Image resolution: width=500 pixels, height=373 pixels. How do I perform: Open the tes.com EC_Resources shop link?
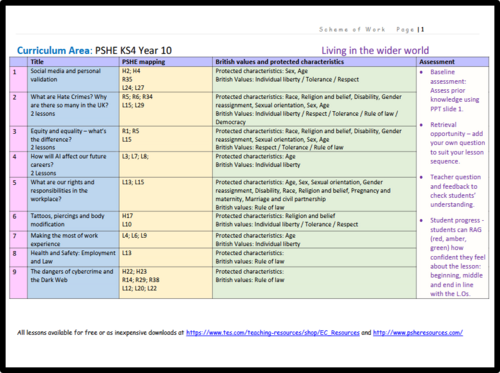click(273, 333)
